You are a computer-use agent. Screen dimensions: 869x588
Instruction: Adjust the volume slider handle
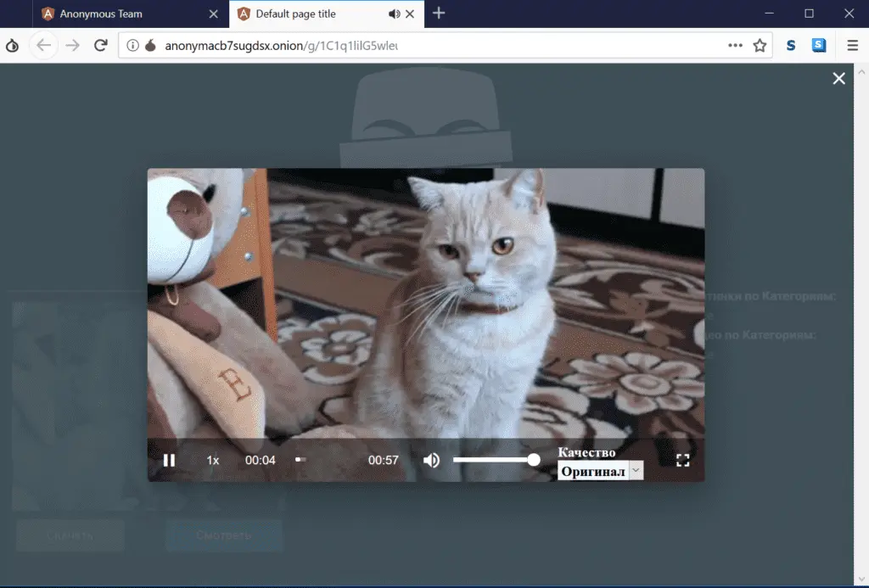(x=534, y=460)
